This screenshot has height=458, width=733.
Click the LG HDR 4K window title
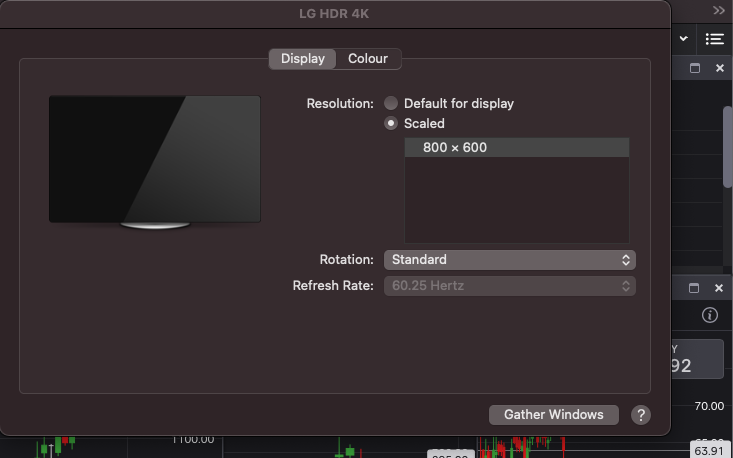tap(334, 14)
